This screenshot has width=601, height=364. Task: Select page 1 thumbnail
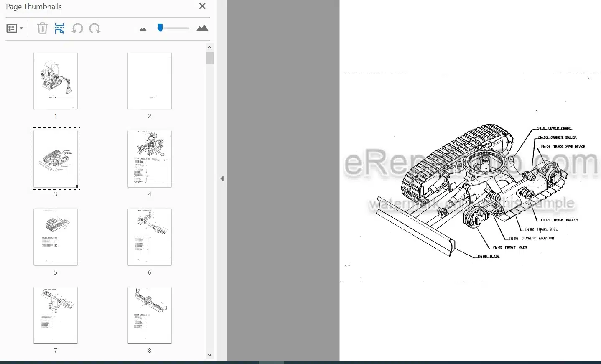coord(56,81)
